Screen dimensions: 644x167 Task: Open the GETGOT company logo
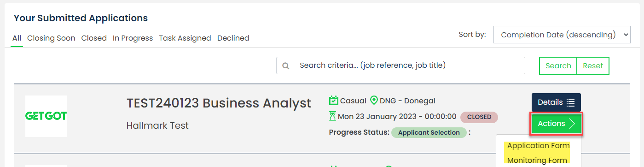(46, 116)
